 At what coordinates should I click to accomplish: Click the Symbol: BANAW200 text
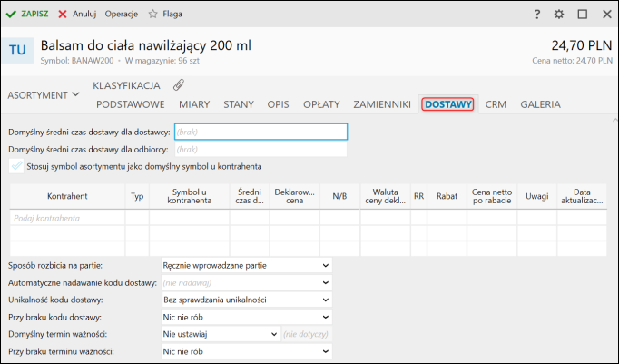pos(76,61)
